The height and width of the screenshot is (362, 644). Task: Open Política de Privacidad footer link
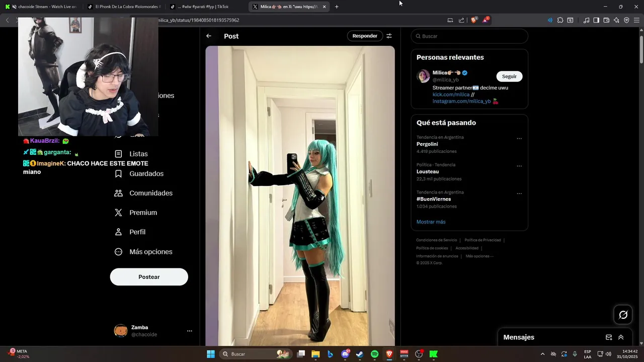click(482, 240)
